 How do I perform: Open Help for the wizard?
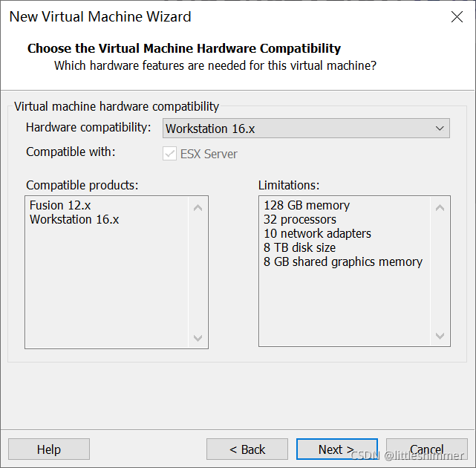pyautogui.click(x=49, y=449)
